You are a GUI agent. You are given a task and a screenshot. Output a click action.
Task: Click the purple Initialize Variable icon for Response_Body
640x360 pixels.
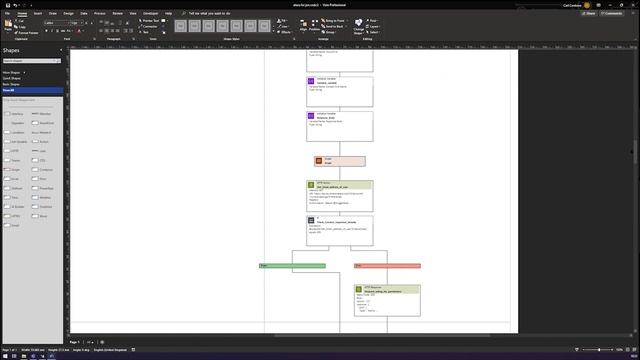coord(311,116)
